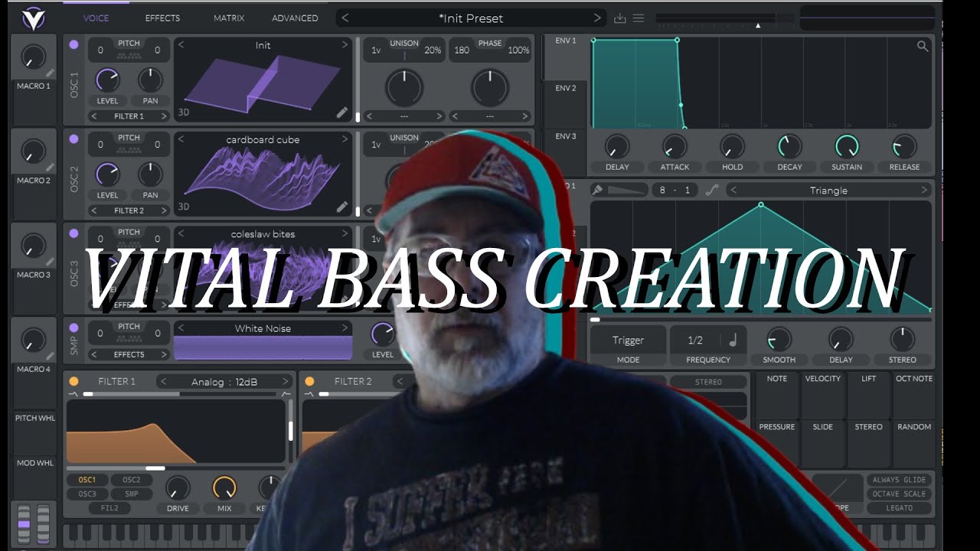Click the LFO frequency note icon
The image size is (980, 551).
coord(733,341)
